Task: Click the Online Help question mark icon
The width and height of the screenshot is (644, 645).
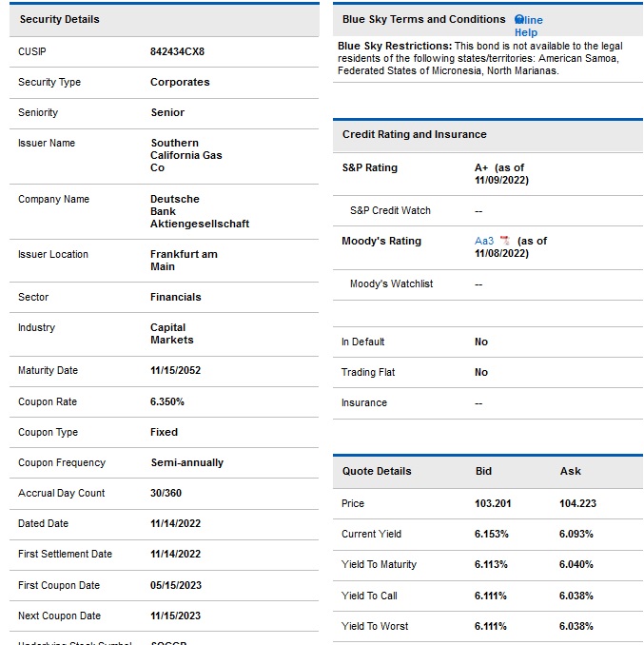Action: tap(519, 19)
